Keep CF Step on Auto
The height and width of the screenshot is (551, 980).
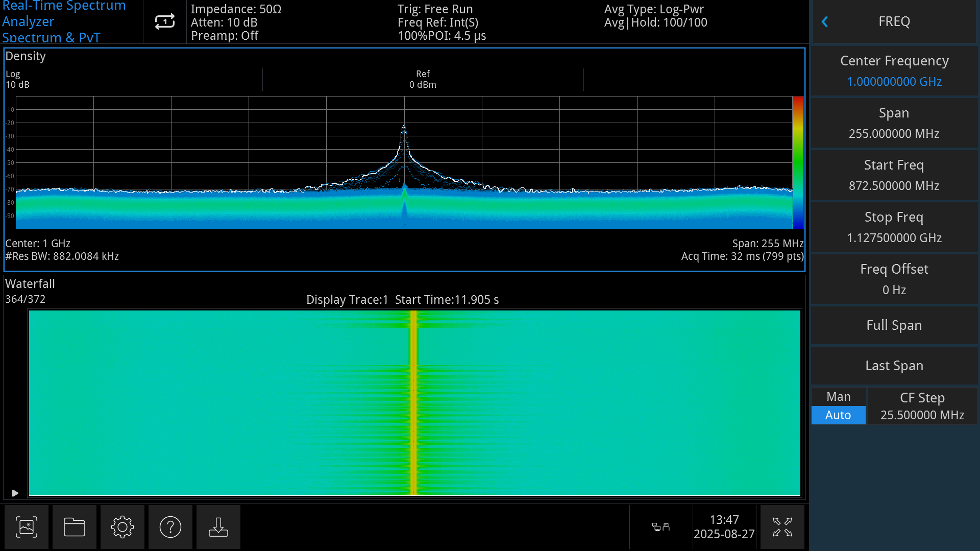[838, 415]
